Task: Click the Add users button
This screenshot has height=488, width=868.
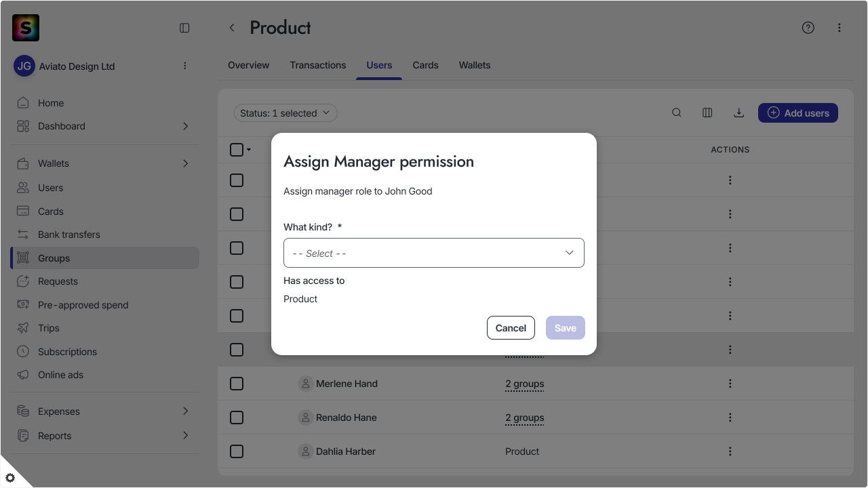Action: (798, 113)
